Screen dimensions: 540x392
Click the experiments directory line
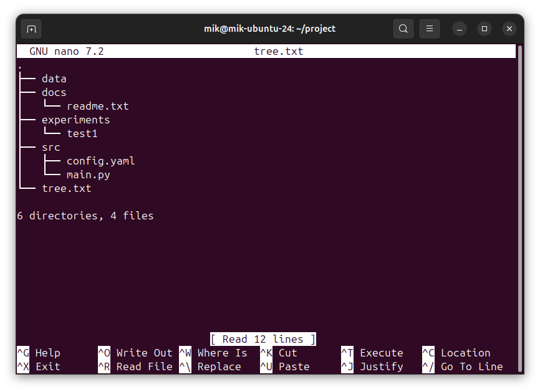[x=75, y=120]
